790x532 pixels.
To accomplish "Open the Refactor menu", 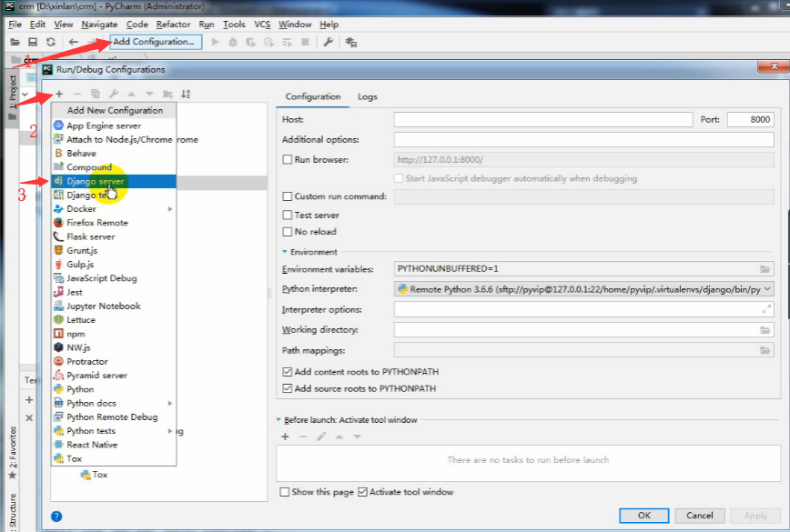I will coord(173,25).
